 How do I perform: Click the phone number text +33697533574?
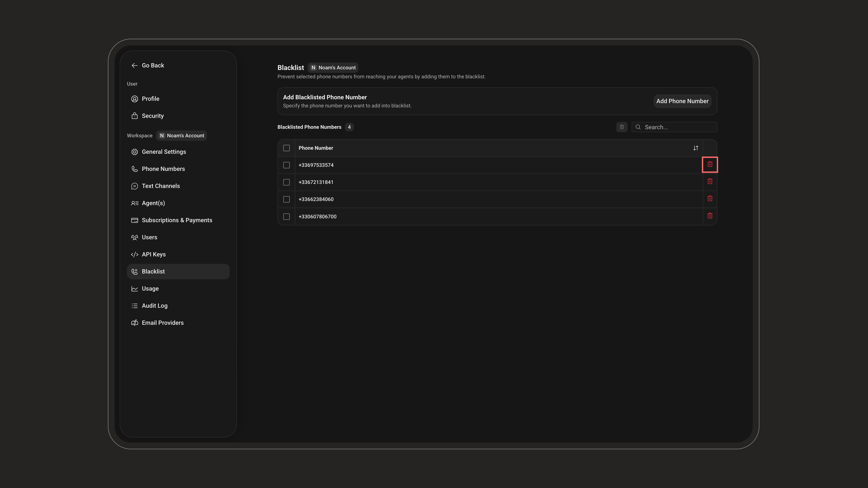(316, 165)
